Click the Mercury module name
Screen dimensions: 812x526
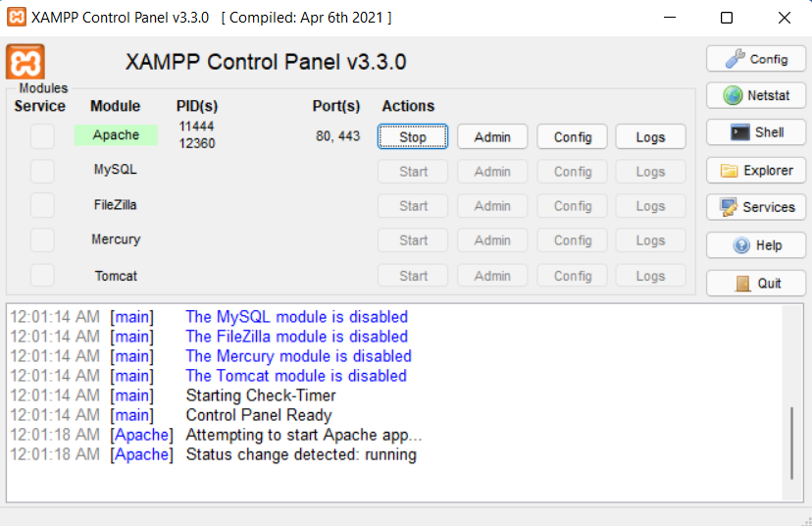tap(116, 239)
